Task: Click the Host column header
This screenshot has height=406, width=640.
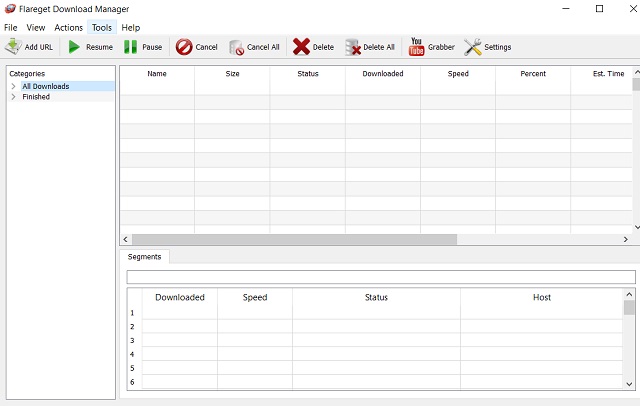Action: tap(542, 297)
